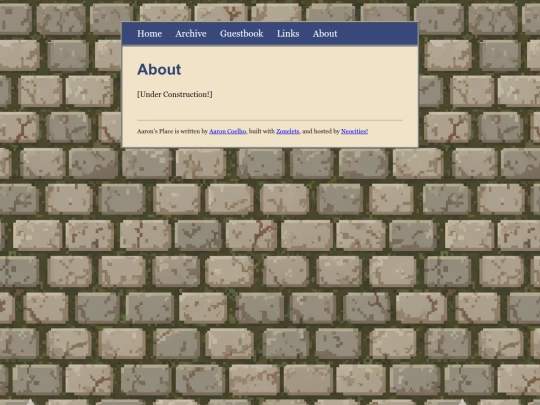
Task: Click the About page heading
Action: (159, 70)
